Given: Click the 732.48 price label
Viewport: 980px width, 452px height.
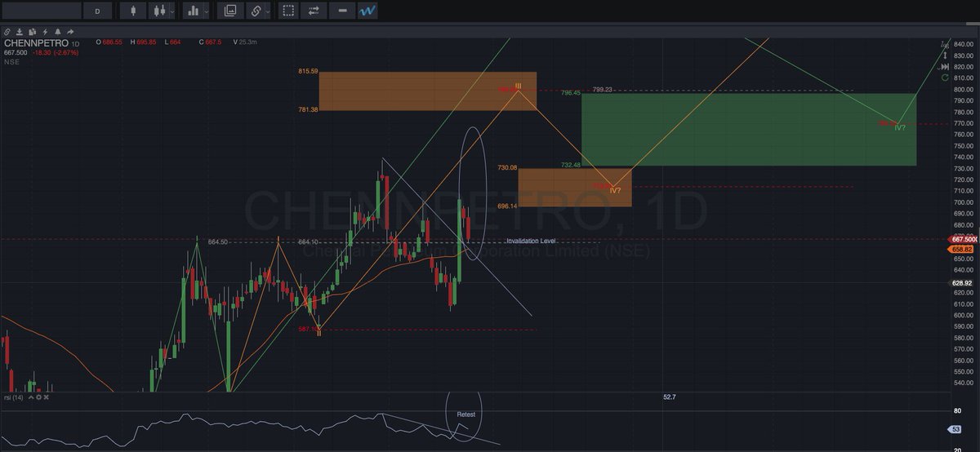Looking at the screenshot, I should (x=571, y=165).
